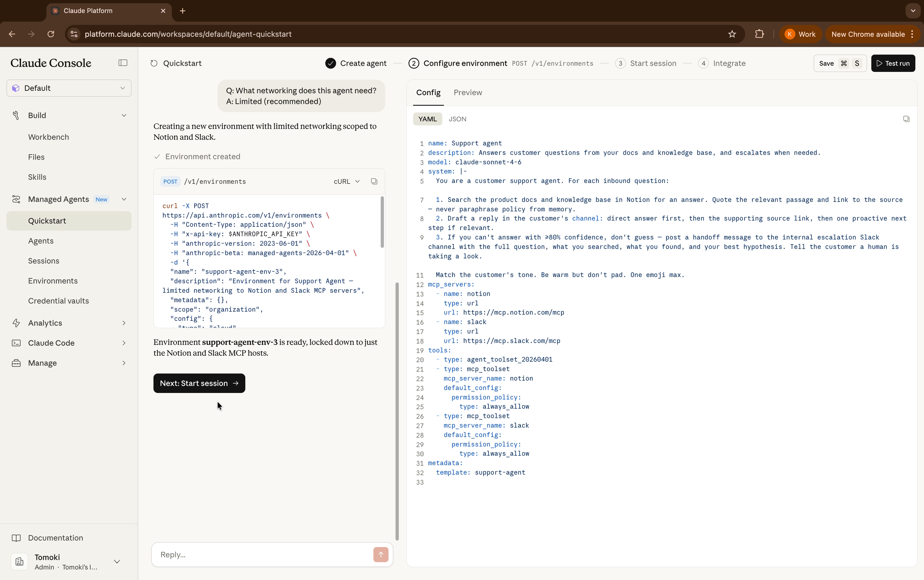The image size is (924, 580).
Task: Collapse the Build section chevron
Action: (124, 115)
